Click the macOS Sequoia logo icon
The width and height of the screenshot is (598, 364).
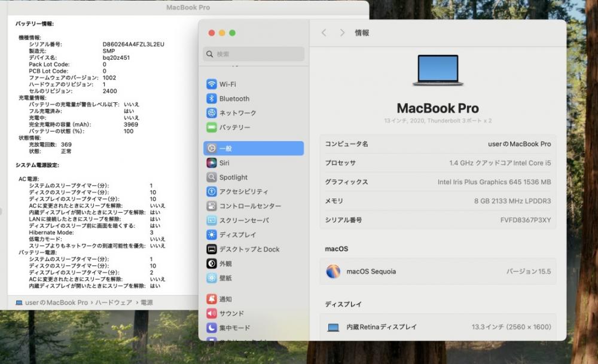(x=333, y=271)
